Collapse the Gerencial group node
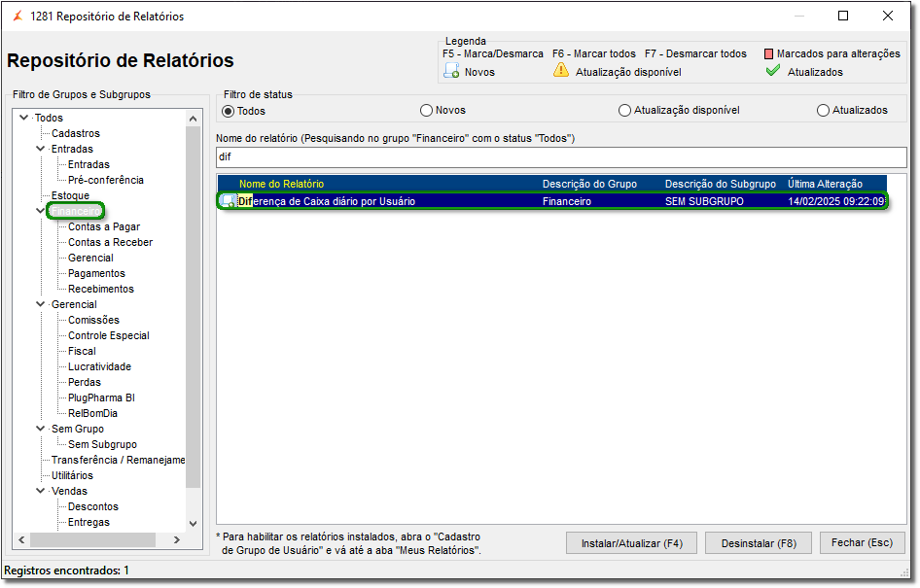 [41, 304]
